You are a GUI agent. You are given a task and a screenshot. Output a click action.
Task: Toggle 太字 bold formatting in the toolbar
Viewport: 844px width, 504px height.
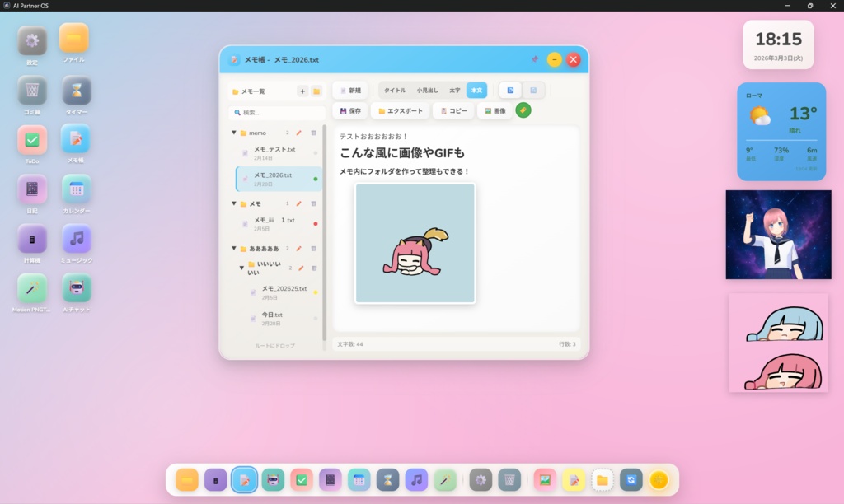(453, 90)
